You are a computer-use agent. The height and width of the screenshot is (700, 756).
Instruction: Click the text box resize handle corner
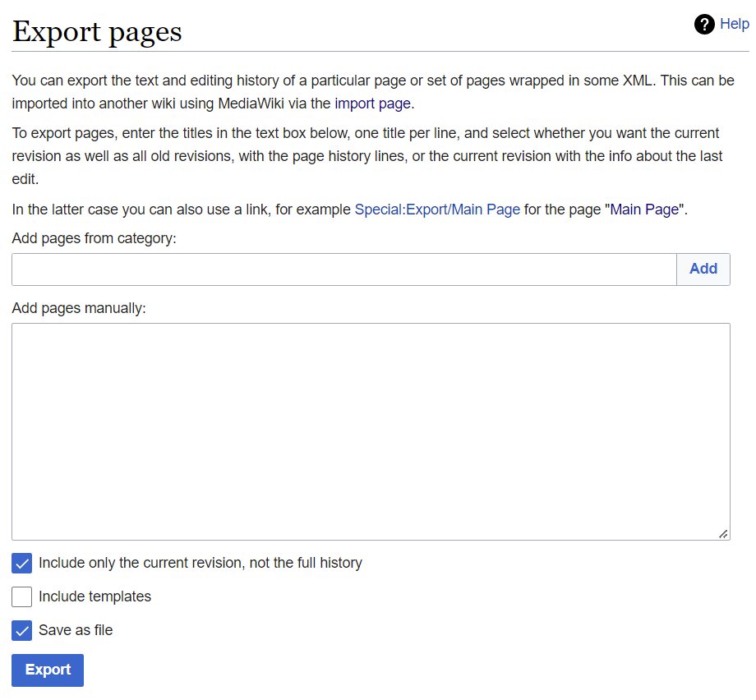pos(723,534)
